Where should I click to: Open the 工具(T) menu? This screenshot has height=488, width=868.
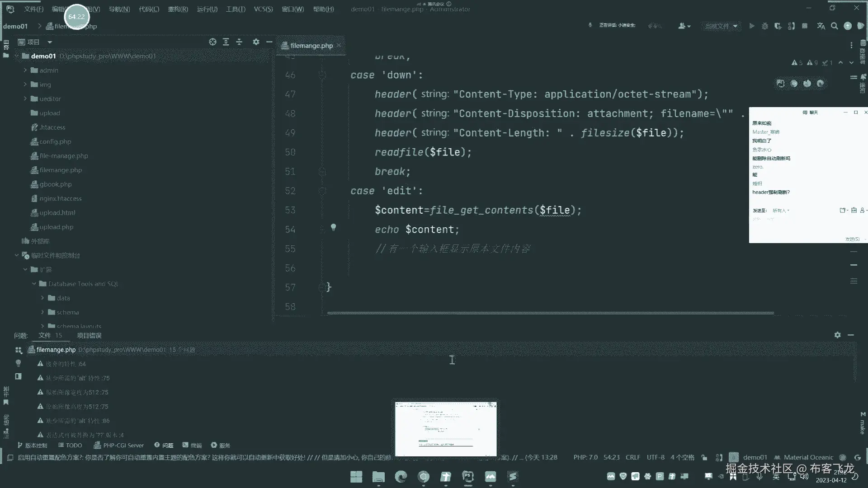click(236, 9)
